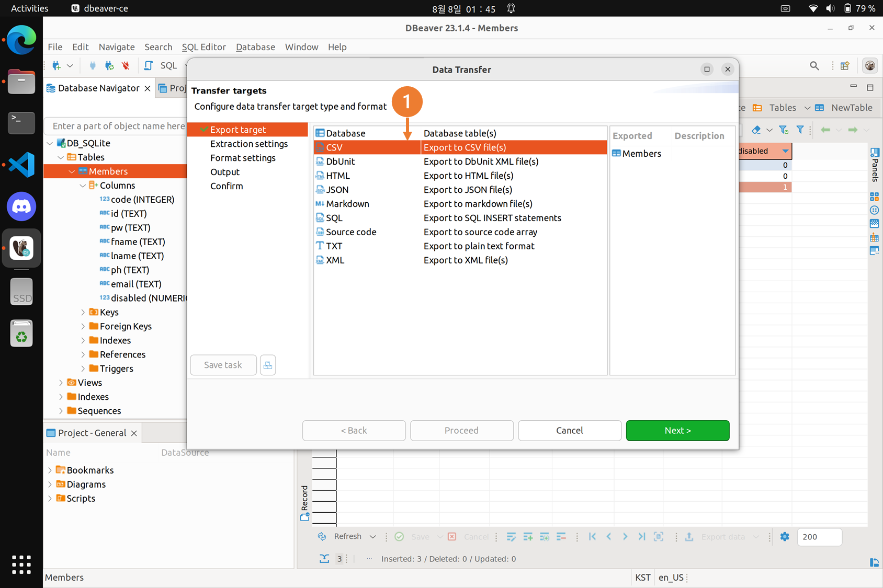Viewport: 883px width, 588px height.
Task: Select Members in Exported list
Action: click(637, 154)
